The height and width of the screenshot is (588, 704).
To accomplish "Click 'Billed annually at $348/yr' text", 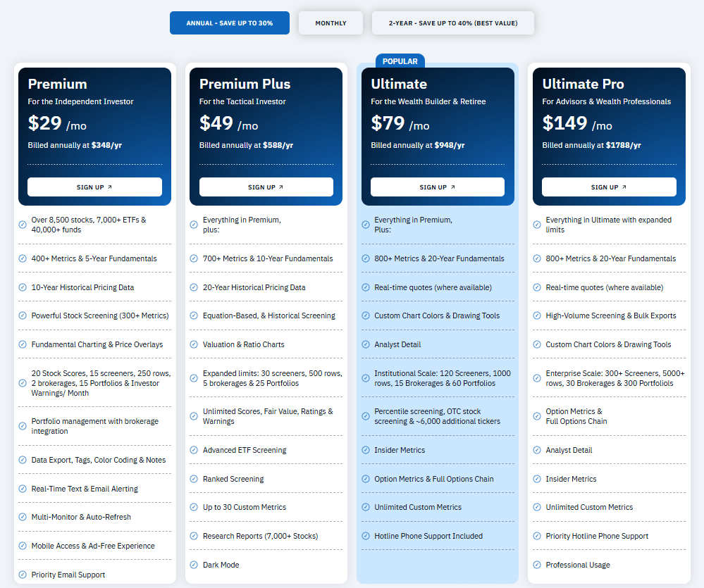I will pyautogui.click(x=75, y=145).
